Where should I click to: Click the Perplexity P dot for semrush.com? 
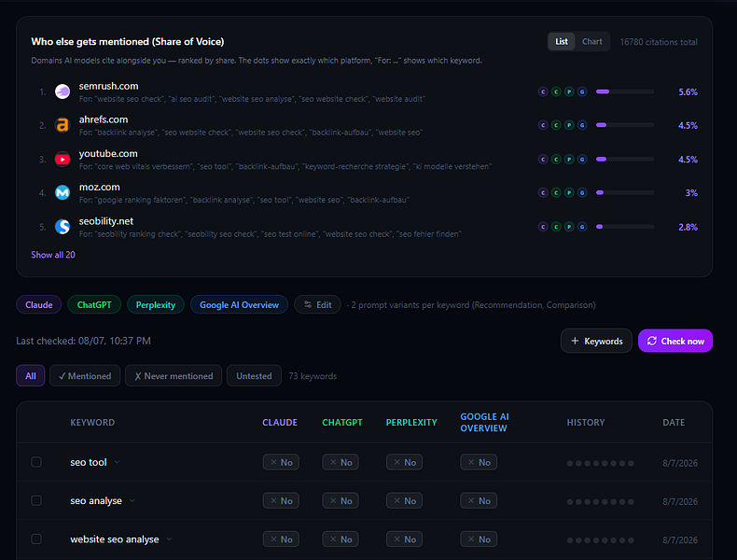coord(569,91)
